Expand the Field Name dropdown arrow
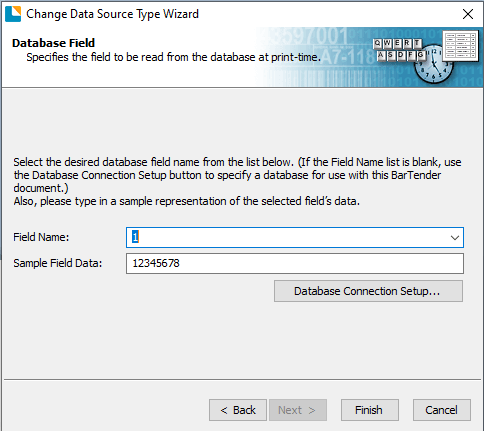This screenshot has width=484, height=431. coord(455,238)
